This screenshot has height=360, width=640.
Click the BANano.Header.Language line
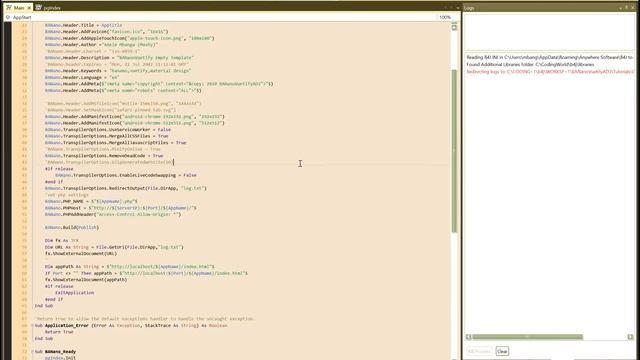[x=82, y=77]
